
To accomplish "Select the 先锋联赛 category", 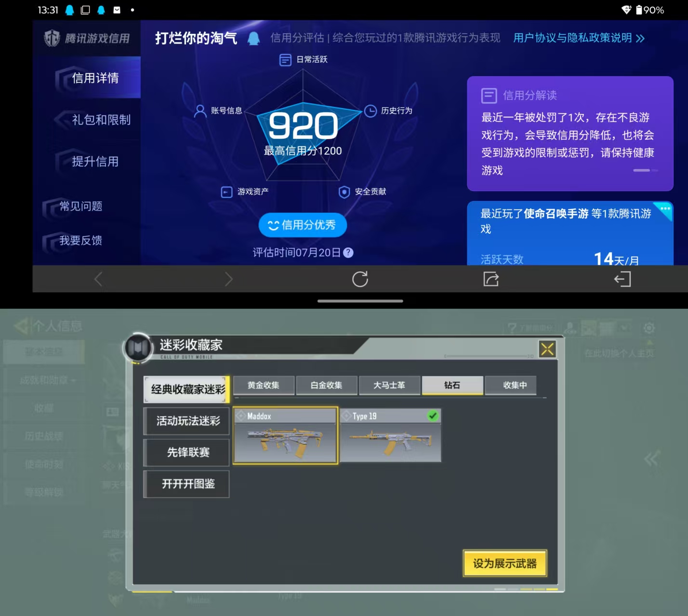I will pyautogui.click(x=187, y=452).
